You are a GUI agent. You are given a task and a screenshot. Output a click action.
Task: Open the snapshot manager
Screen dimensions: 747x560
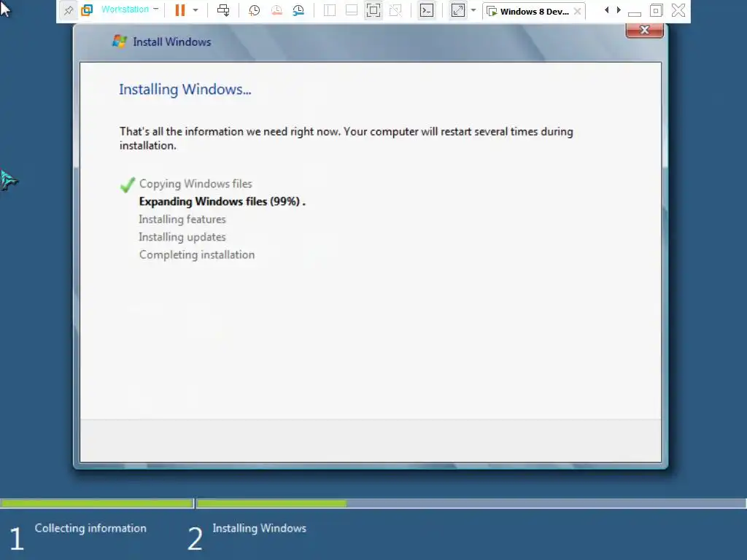(x=298, y=10)
